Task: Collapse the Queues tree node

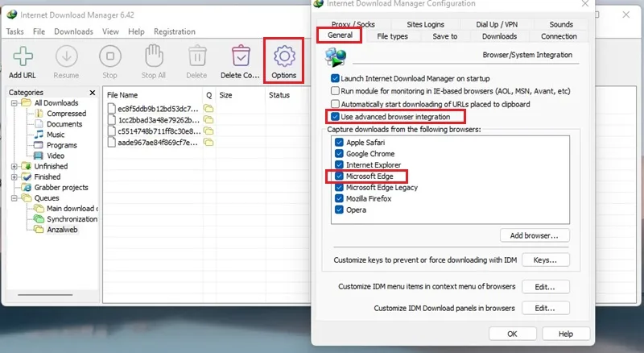Action: (x=14, y=198)
